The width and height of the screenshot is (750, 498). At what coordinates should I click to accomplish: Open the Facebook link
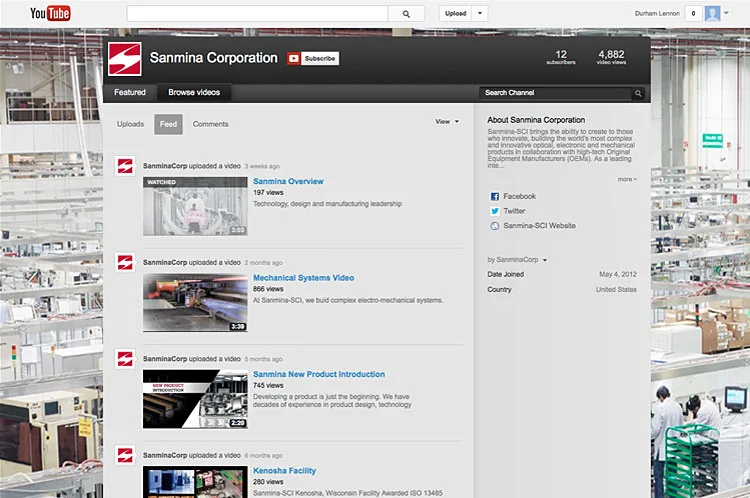[x=519, y=197]
